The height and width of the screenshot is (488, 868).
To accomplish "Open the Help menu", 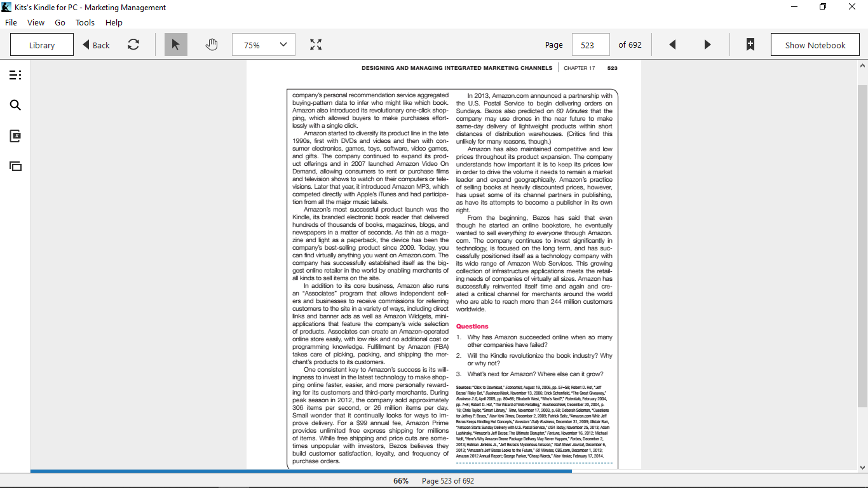I will click(114, 22).
